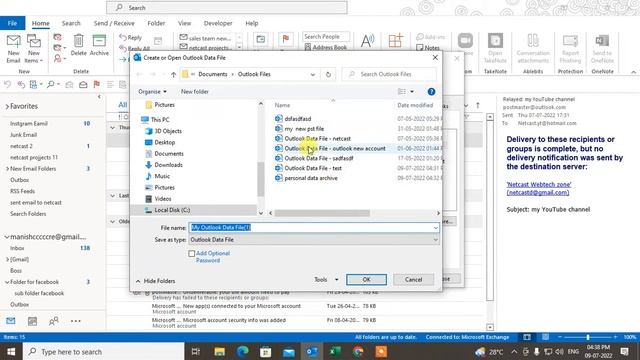Click New folder in dialog toolbar
The image size is (640, 360).
195,91
